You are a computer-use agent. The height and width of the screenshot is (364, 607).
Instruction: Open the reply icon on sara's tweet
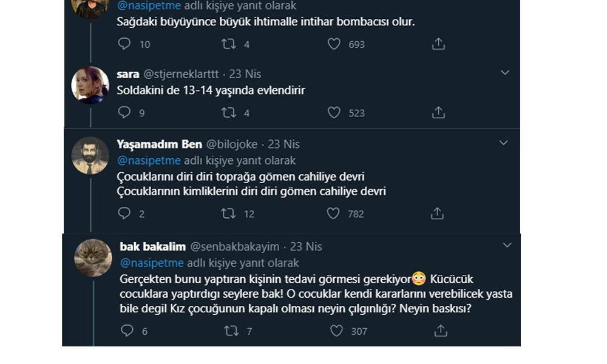click(124, 112)
